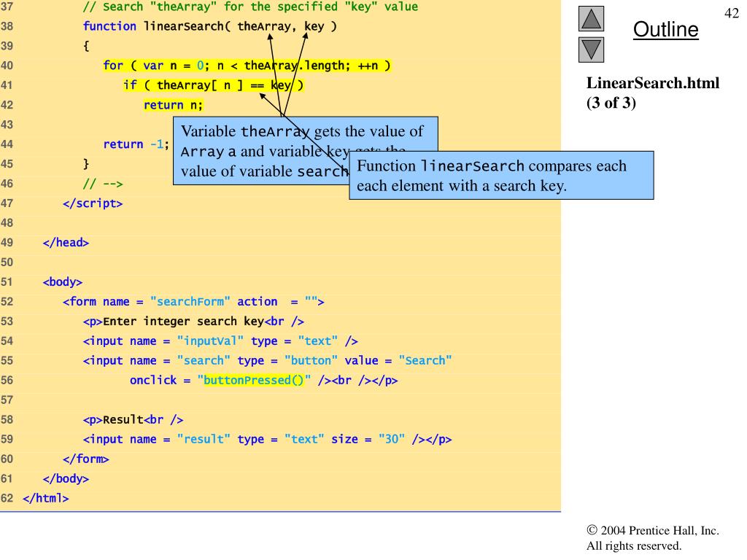Click the function linearSearch declaration line
This screenshot has height=560, width=747.
coord(209,26)
